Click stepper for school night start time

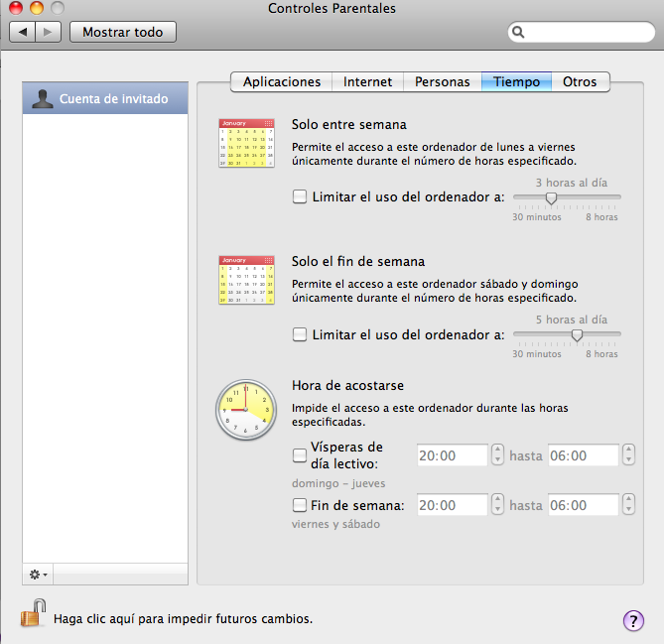click(x=498, y=455)
